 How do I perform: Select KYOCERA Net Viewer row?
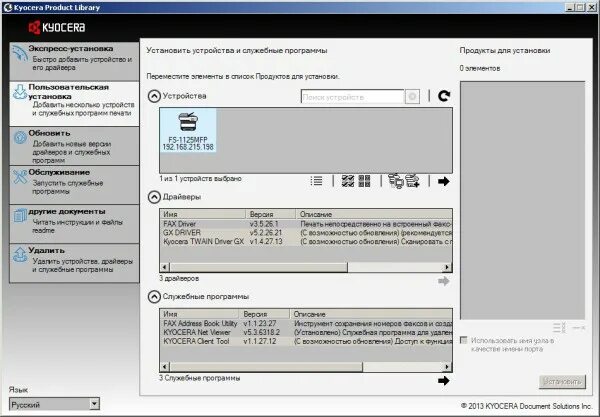click(x=306, y=332)
